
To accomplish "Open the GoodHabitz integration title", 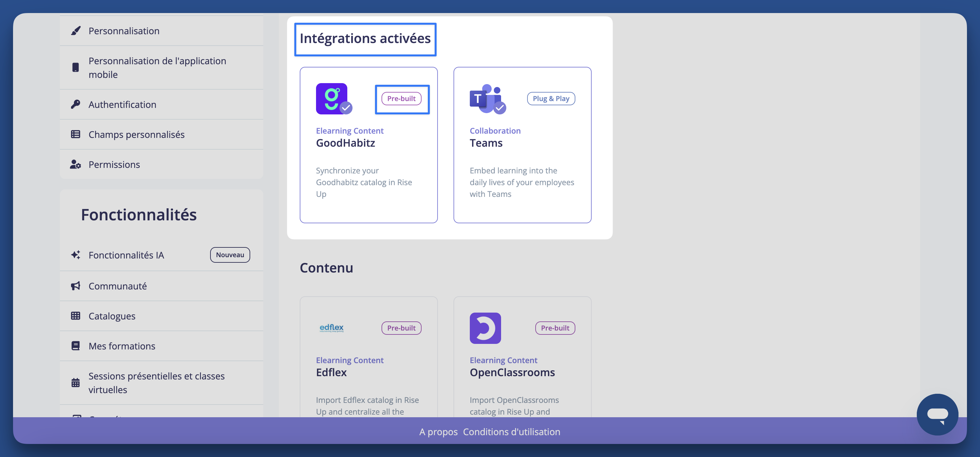I will click(x=345, y=143).
